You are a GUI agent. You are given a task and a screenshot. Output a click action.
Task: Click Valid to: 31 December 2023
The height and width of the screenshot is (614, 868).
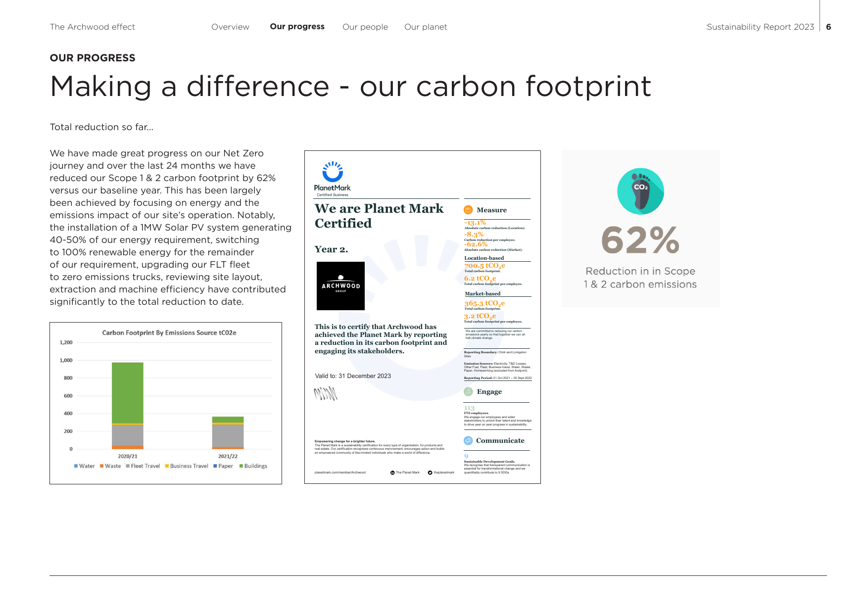point(353,376)
